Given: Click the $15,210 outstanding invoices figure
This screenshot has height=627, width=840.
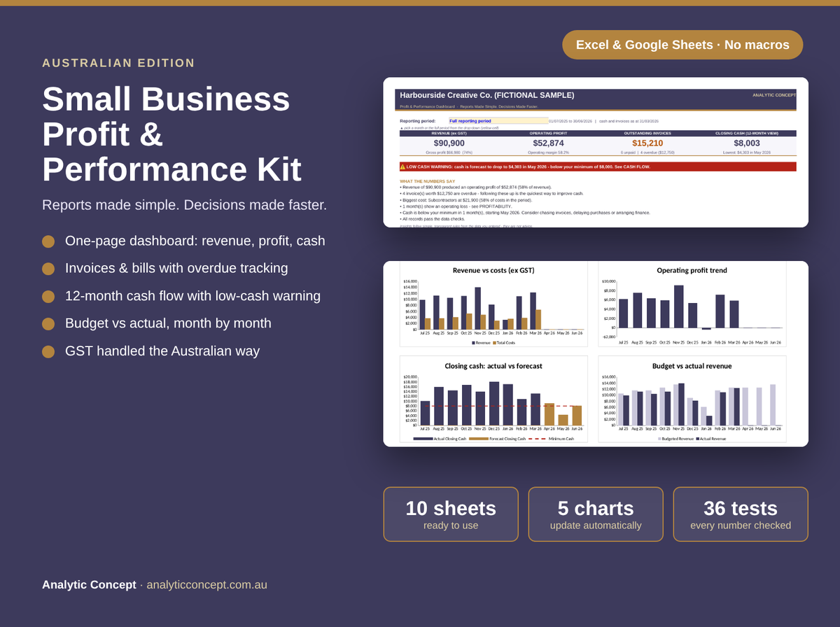Looking at the screenshot, I should 647,143.
